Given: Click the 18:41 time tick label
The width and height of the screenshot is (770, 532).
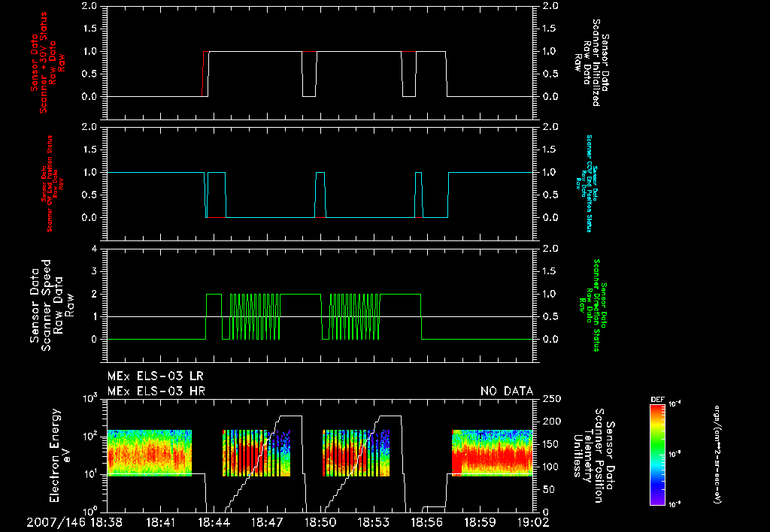Looking at the screenshot, I should click(160, 522).
